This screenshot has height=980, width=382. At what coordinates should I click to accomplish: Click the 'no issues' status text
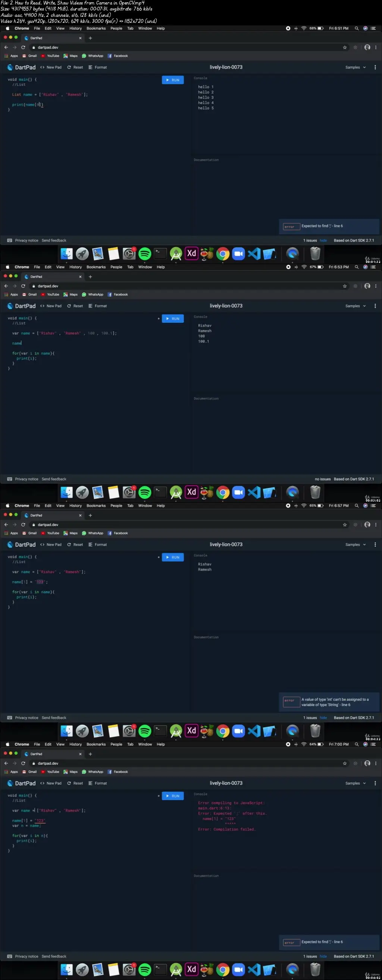pyautogui.click(x=323, y=479)
